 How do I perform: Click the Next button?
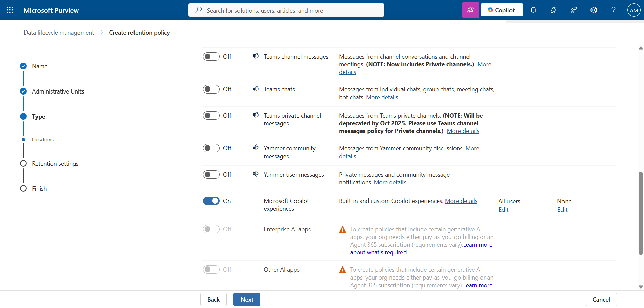coord(247,299)
